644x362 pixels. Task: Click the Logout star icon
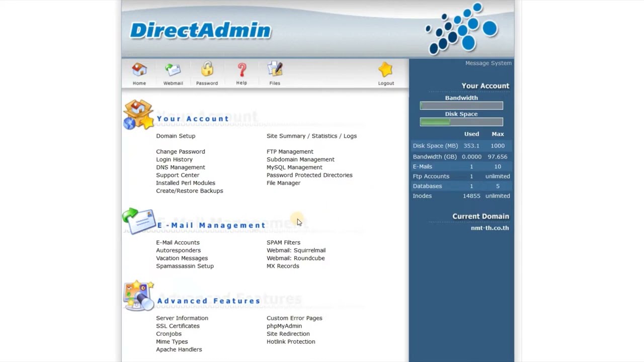coord(386,70)
